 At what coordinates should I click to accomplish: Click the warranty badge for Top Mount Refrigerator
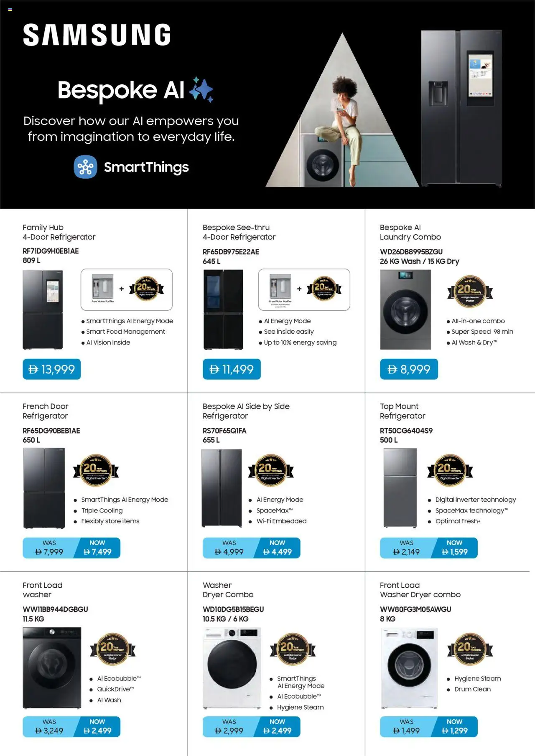[x=450, y=470]
